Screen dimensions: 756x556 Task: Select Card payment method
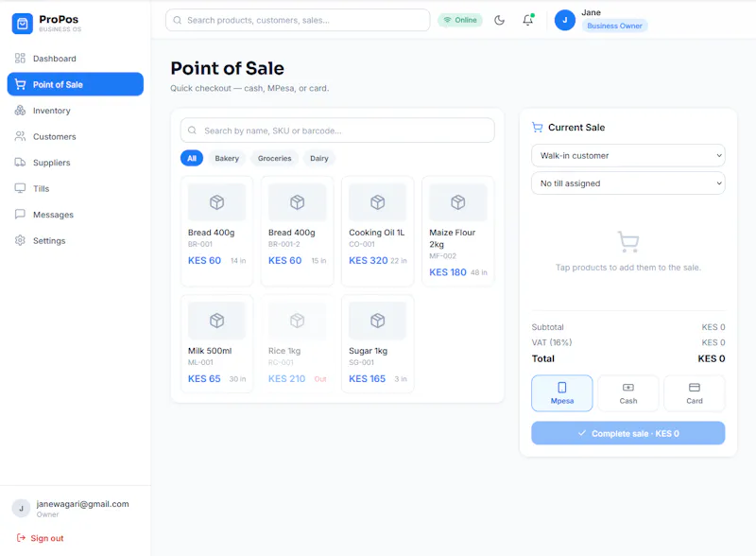(695, 393)
